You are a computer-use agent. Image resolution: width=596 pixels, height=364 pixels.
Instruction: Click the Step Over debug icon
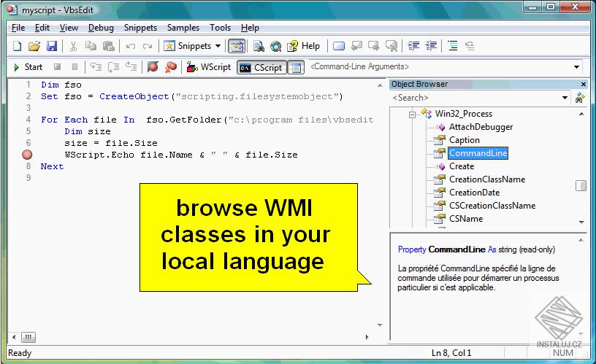(113, 67)
